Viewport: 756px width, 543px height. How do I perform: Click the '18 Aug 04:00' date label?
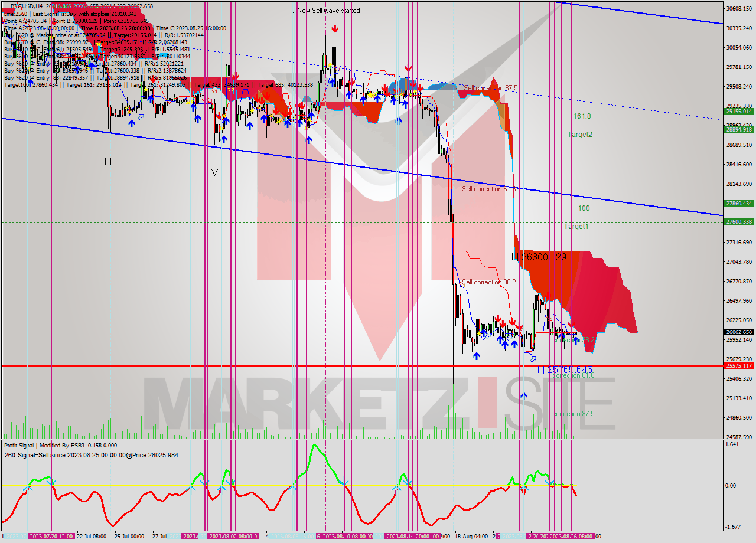pos(471,537)
